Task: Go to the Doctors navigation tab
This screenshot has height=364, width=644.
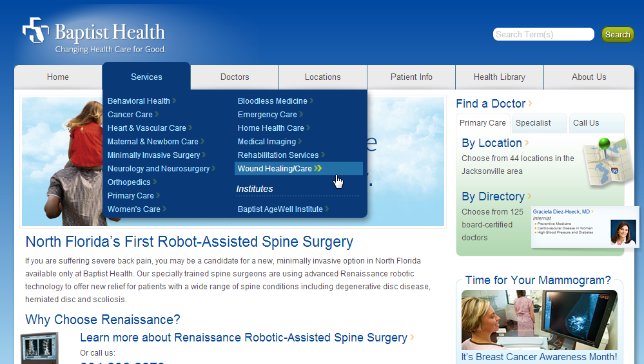Action: click(235, 77)
